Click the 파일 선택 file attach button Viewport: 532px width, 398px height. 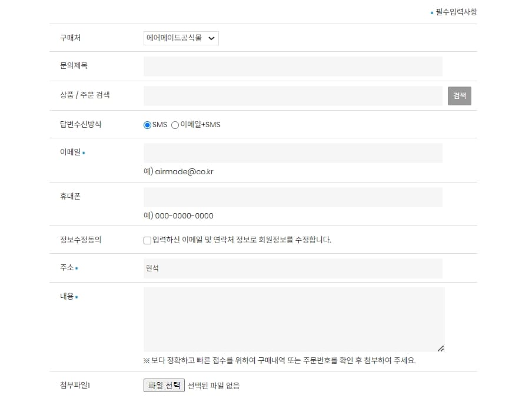point(164,385)
